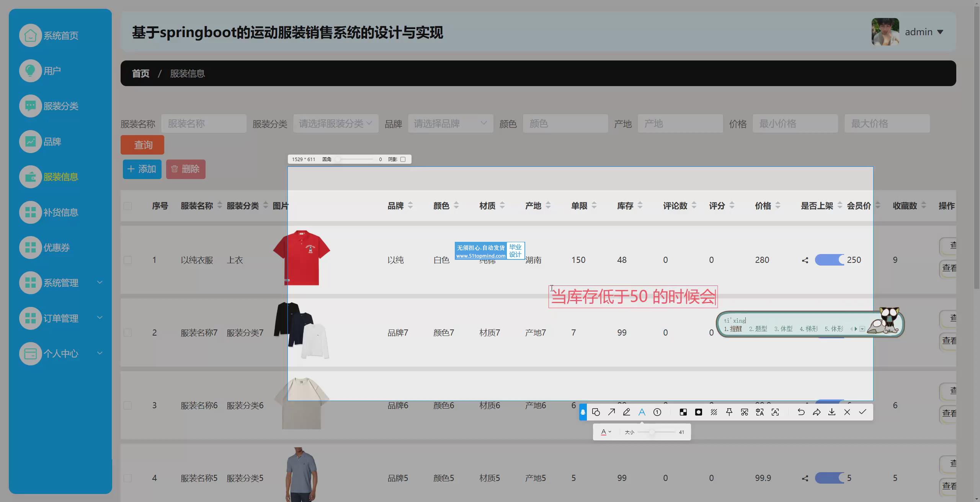Screen dimensions: 980x502
Task: Select the numbered marker tool
Action: (657, 412)
